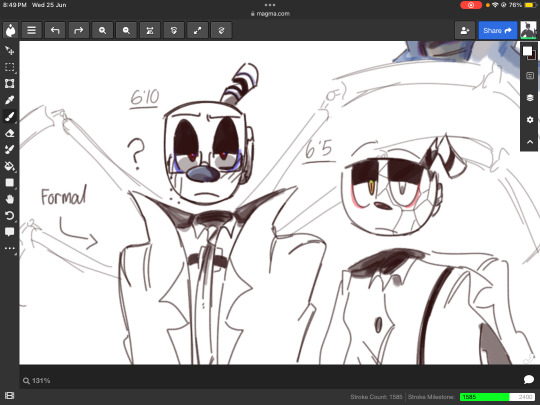Select the Brush tool
The height and width of the screenshot is (405, 540).
coord(9,116)
